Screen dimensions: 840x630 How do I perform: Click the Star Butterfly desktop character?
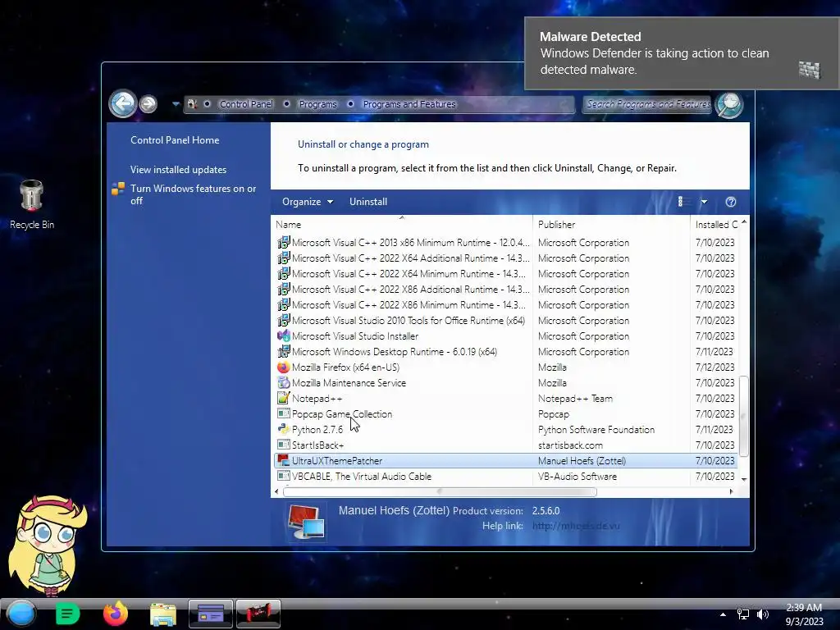point(47,546)
